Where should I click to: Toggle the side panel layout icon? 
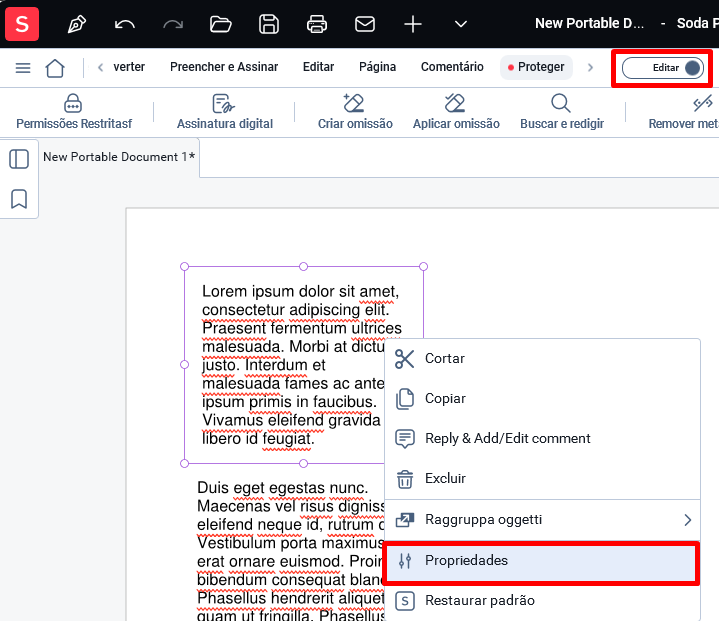[x=19, y=159]
